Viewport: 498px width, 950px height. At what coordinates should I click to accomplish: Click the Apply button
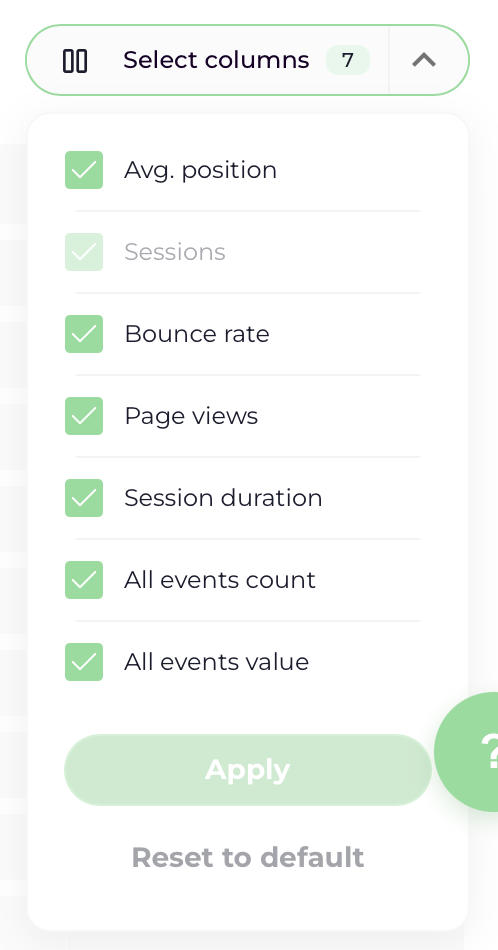(248, 770)
